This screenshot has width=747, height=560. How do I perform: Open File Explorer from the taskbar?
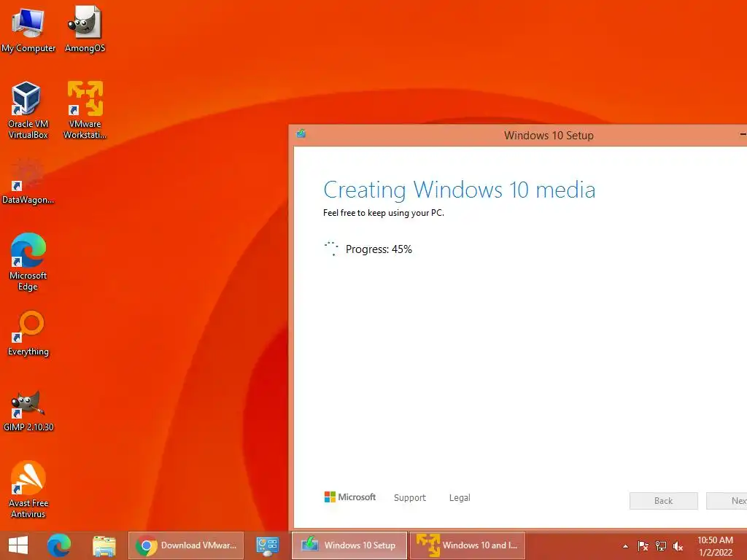(x=104, y=545)
